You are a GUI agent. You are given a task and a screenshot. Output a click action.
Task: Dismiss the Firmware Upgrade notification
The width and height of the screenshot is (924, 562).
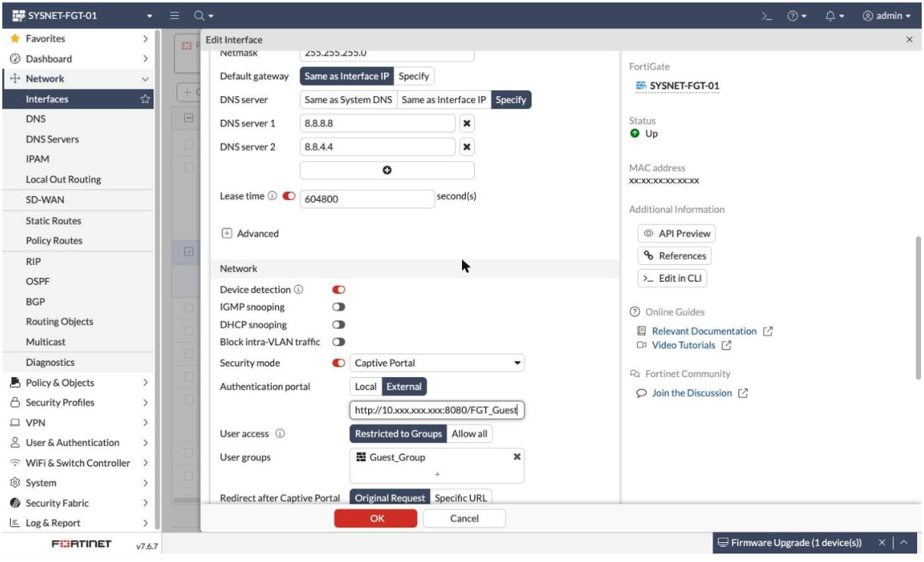click(x=880, y=543)
